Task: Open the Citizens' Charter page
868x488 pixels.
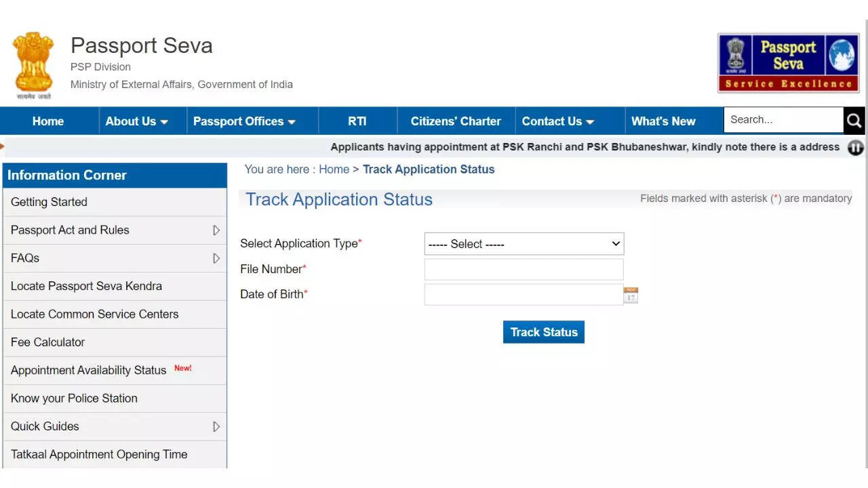Action: point(456,121)
